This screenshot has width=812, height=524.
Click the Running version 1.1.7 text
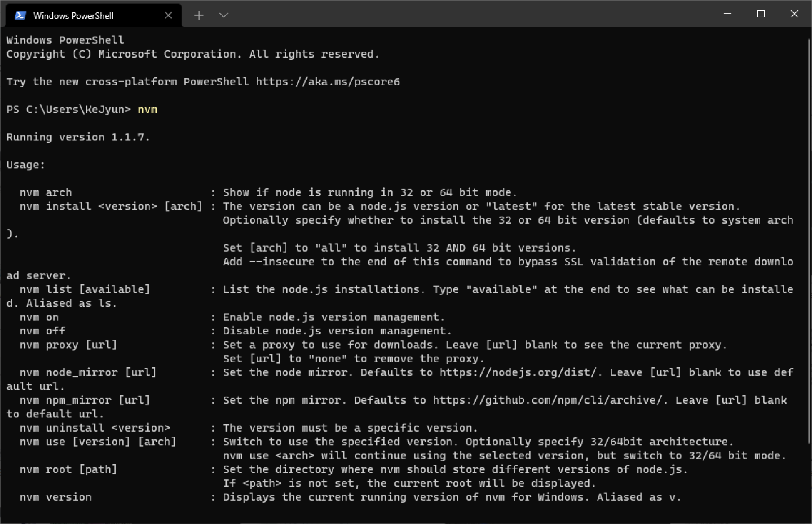[x=78, y=136]
